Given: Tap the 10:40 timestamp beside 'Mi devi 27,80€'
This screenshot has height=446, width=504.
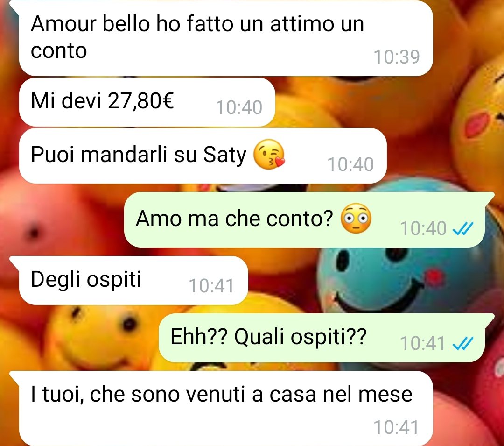Looking at the screenshot, I should pos(239,107).
